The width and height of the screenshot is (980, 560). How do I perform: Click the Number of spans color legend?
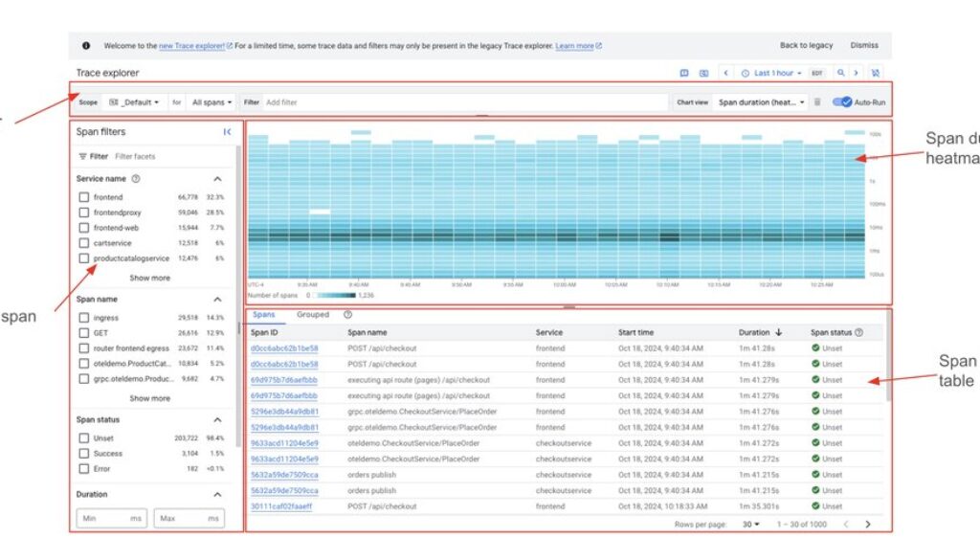tap(340, 296)
